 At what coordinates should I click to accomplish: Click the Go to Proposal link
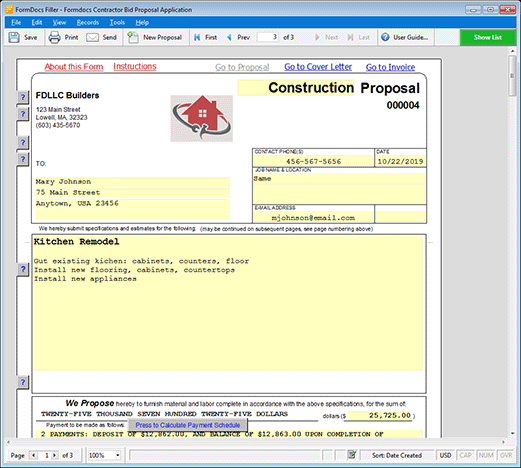[242, 67]
